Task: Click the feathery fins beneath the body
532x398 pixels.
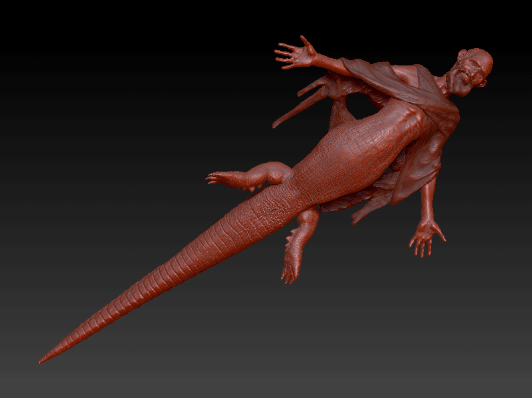Action: pos(368,204)
